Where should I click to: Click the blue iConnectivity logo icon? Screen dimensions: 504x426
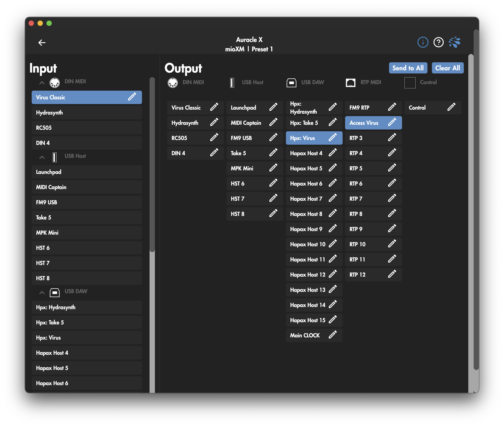pyautogui.click(x=454, y=42)
